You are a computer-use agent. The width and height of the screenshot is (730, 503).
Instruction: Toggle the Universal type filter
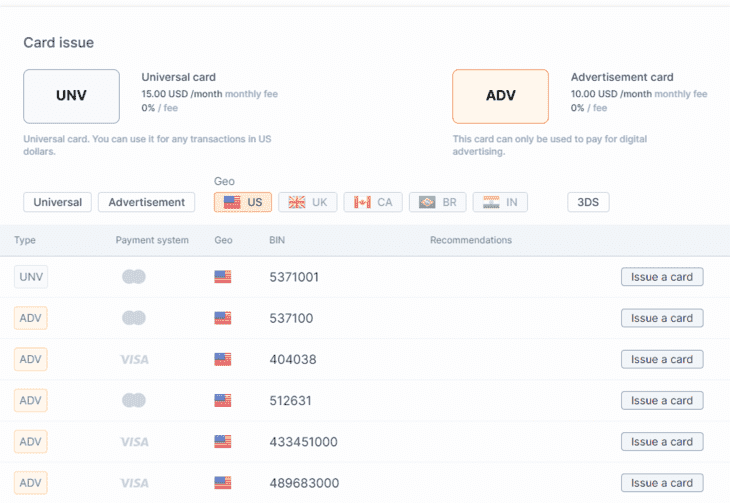coord(57,202)
